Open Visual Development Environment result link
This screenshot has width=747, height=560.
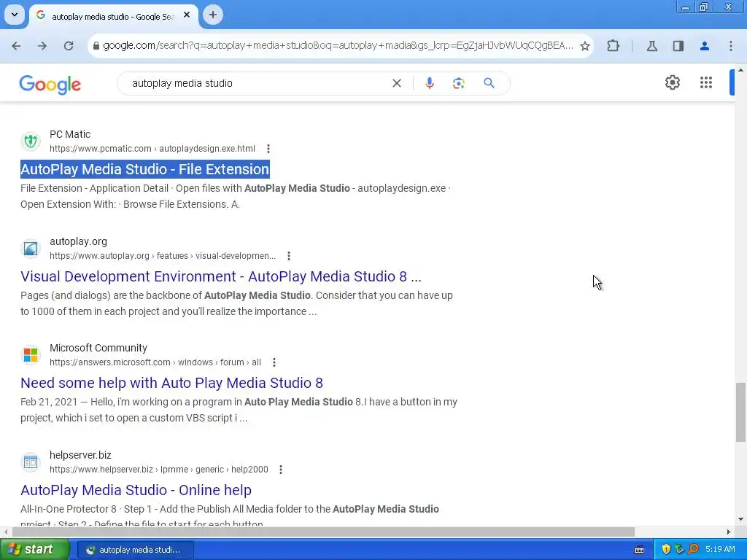[220, 276]
